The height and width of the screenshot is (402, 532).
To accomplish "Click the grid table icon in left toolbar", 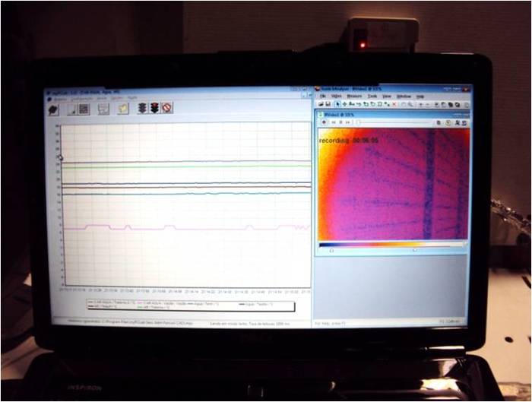I will pos(84,109).
